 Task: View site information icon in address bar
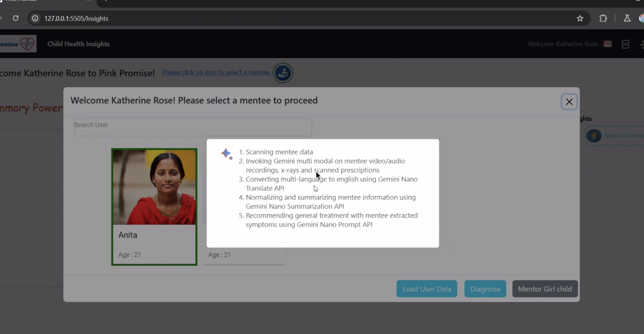pyautogui.click(x=35, y=19)
